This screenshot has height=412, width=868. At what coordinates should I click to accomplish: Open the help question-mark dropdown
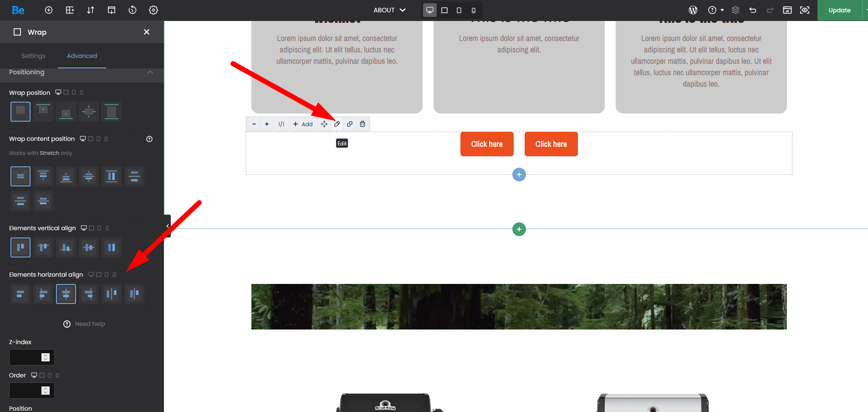715,10
